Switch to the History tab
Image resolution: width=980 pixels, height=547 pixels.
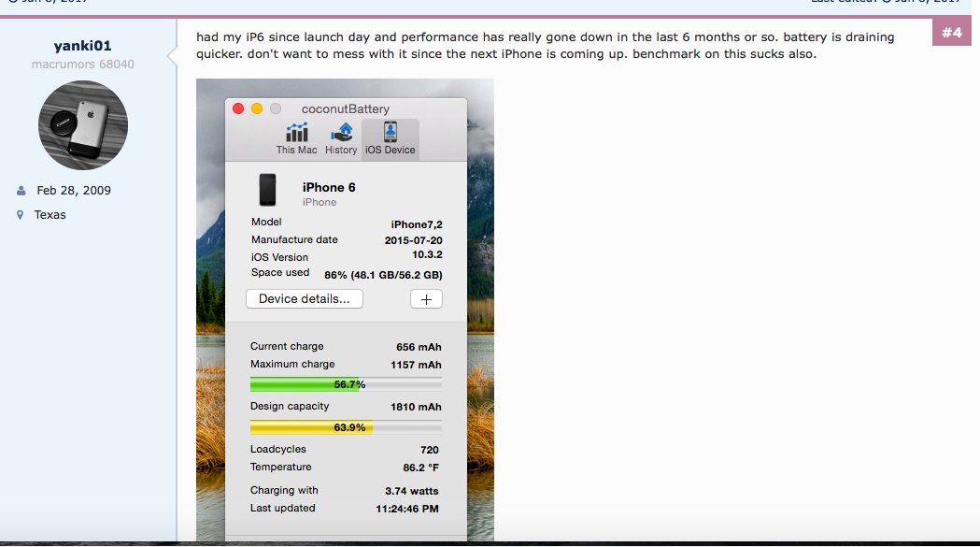(341, 139)
